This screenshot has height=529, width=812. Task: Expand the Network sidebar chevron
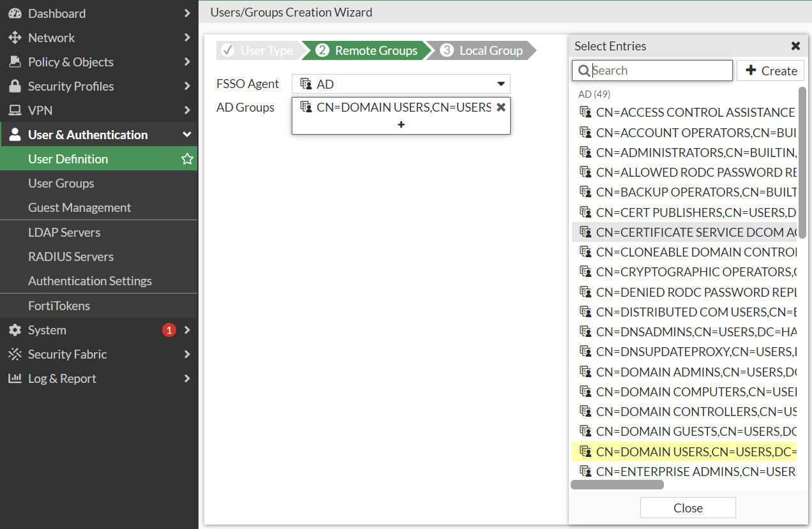point(186,37)
